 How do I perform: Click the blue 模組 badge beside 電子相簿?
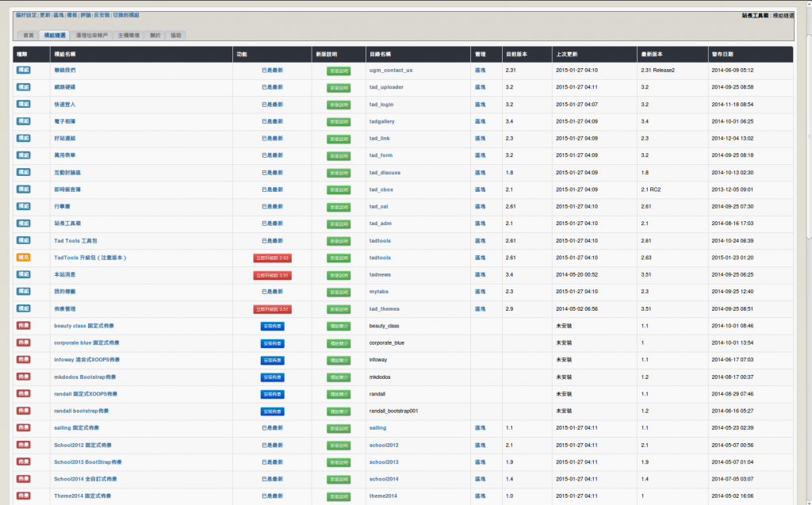[23, 121]
